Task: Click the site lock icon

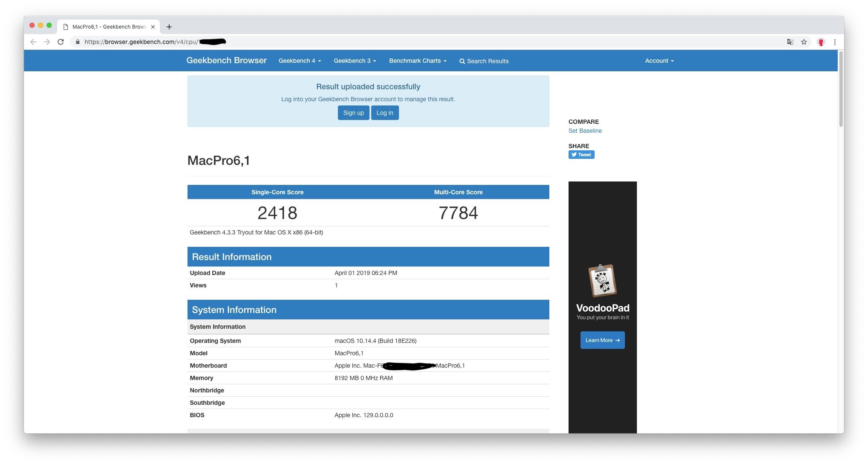Action: [x=77, y=42]
